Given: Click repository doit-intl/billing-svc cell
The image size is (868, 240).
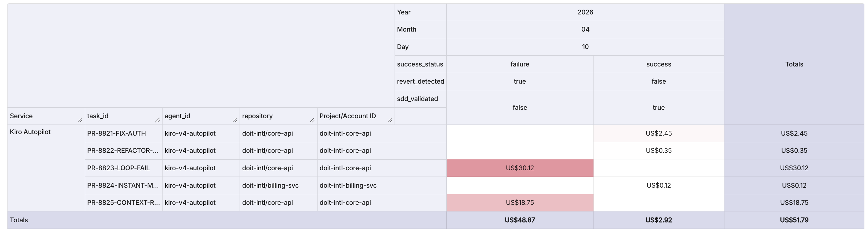Looking at the screenshot, I should pyautogui.click(x=279, y=186).
